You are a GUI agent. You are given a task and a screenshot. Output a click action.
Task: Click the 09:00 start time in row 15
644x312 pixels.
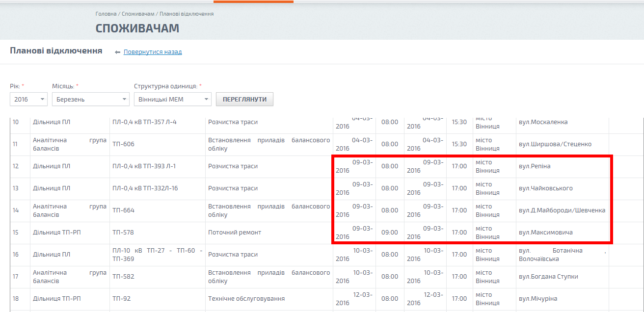pos(390,233)
